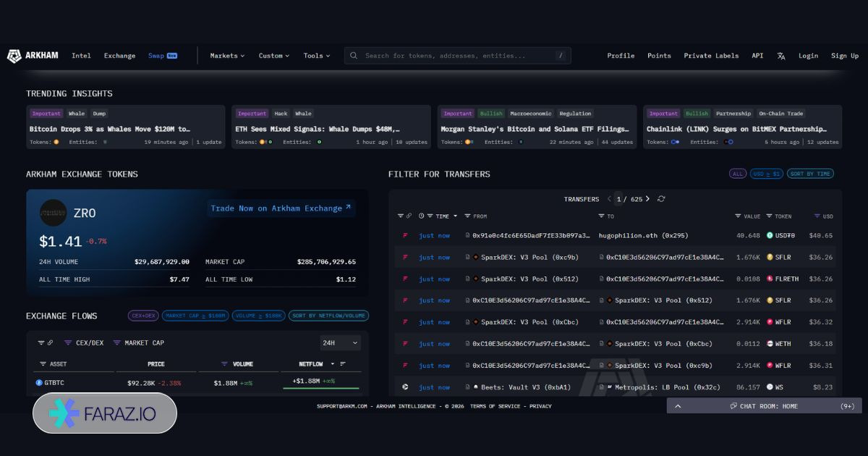Click the clock icon in the transfers table header
This screenshot has height=456, width=868.
click(420, 216)
